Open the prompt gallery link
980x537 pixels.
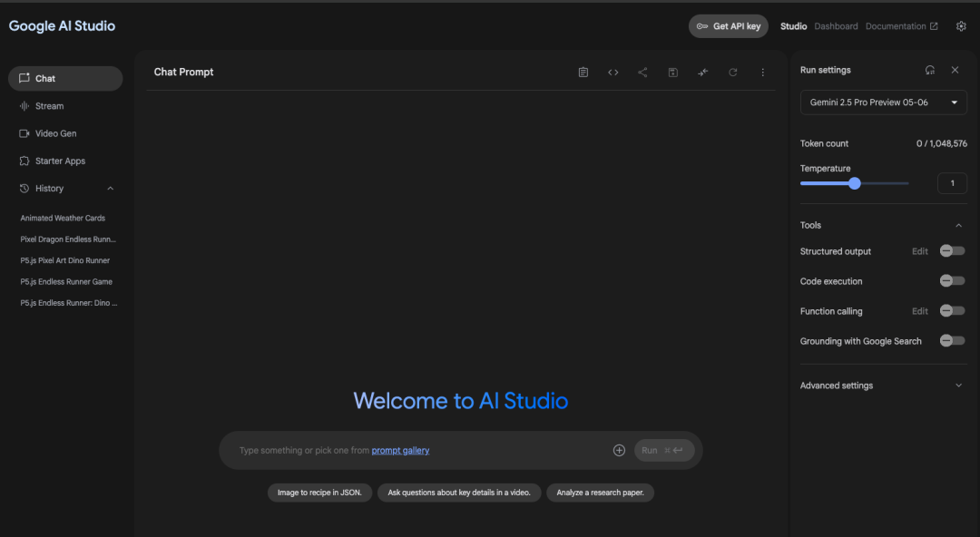click(x=400, y=450)
